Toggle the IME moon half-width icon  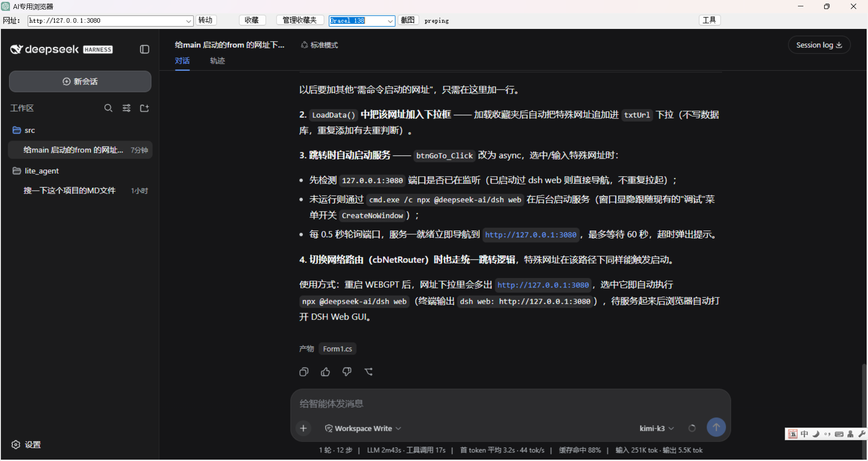pyautogui.click(x=816, y=434)
